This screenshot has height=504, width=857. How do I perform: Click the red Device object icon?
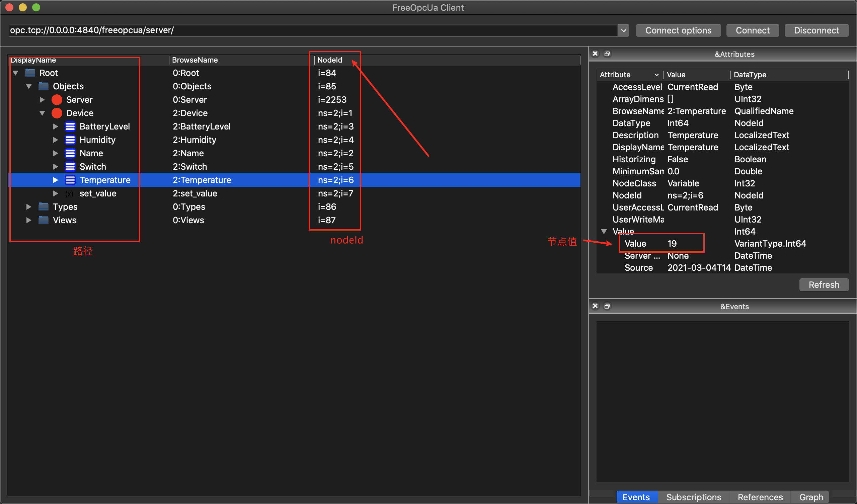(57, 113)
